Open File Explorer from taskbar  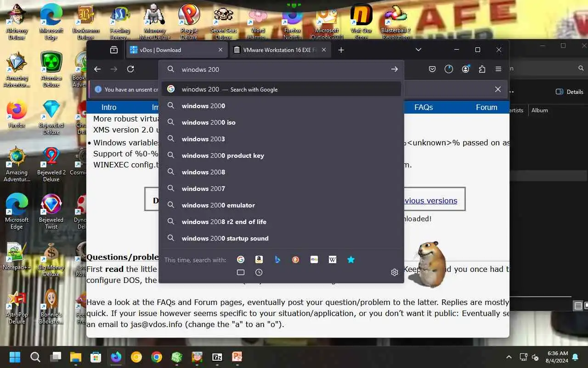(76, 357)
